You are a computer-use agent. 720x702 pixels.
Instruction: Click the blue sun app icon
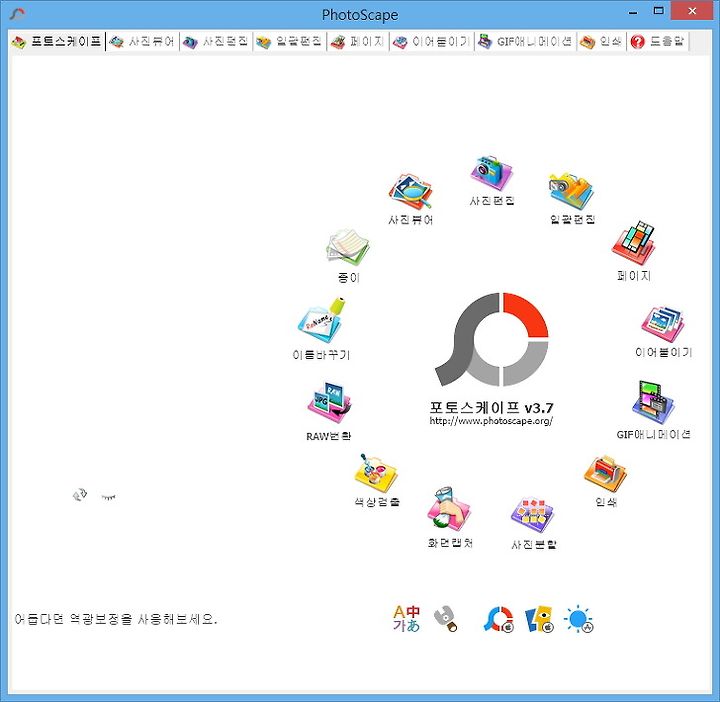(x=579, y=619)
